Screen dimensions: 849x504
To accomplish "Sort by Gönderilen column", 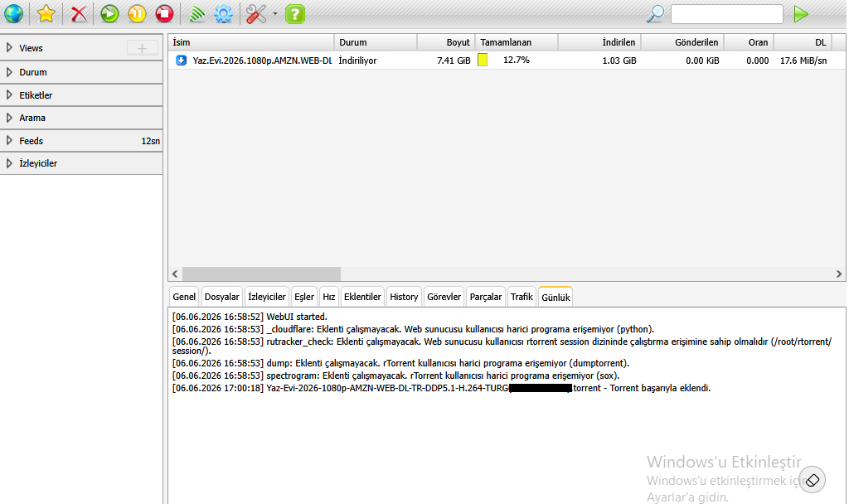I will tap(683, 42).
